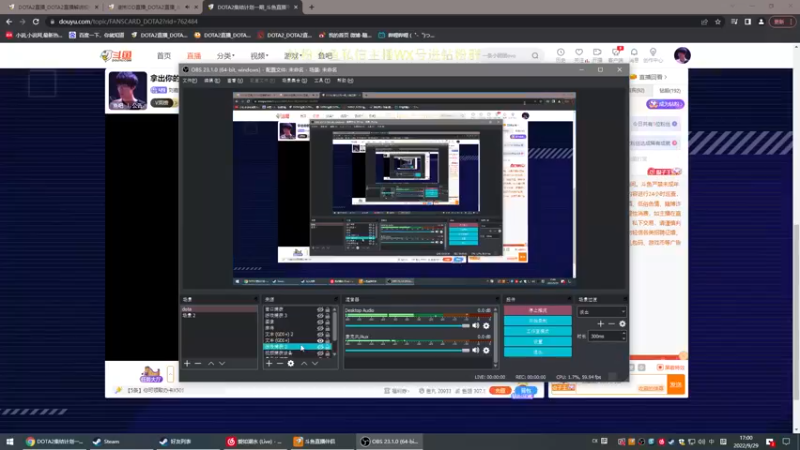Hide the 游戏捕获 2 source via eye icon
Image resolution: width=800 pixels, height=450 pixels.
pos(320,346)
